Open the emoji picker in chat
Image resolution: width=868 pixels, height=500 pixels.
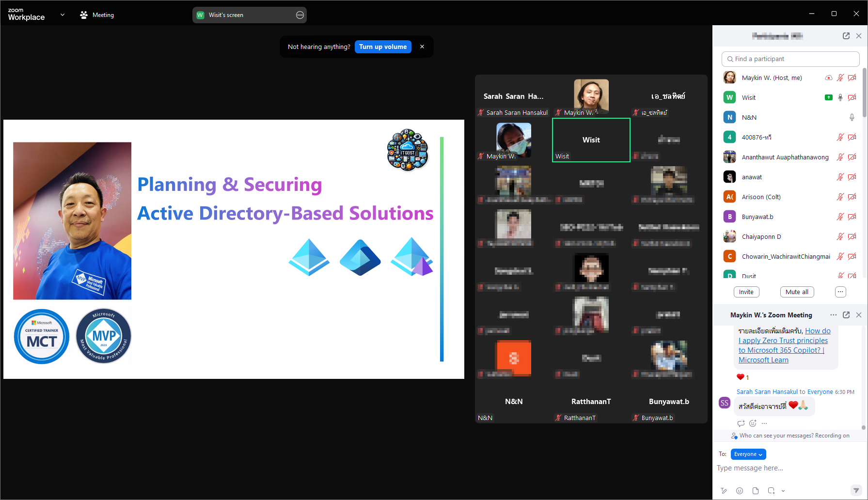pos(740,491)
